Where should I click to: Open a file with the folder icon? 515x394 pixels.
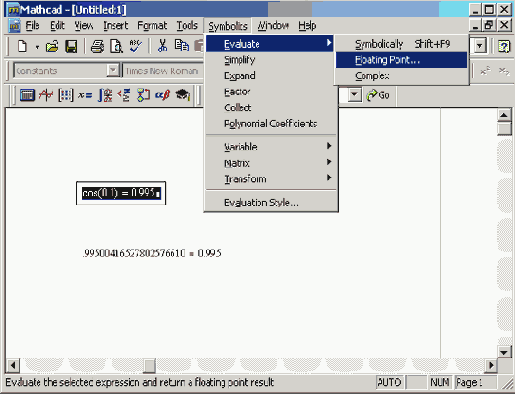[52, 46]
